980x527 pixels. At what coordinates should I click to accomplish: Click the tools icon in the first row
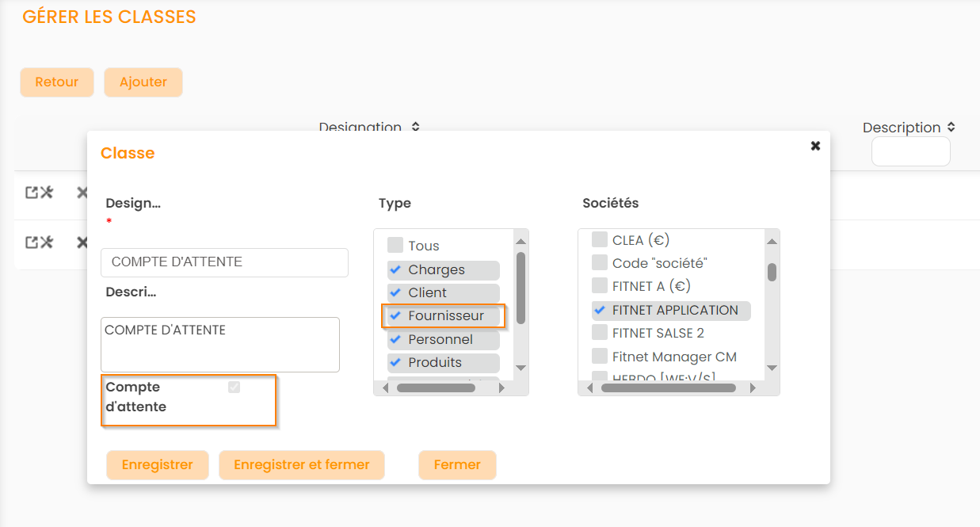47,193
